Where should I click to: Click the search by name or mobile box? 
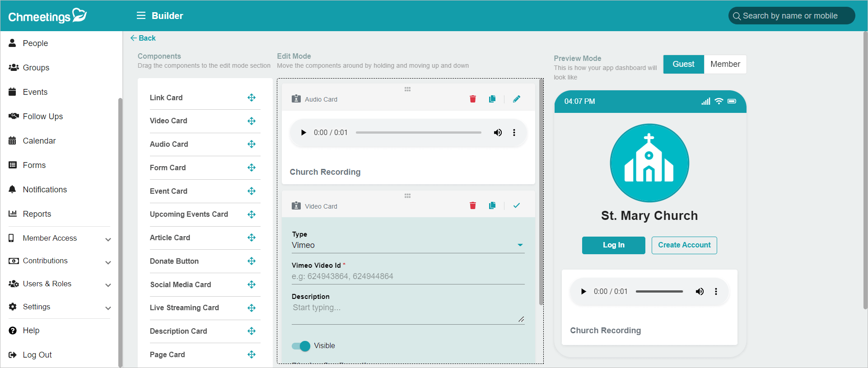point(791,16)
